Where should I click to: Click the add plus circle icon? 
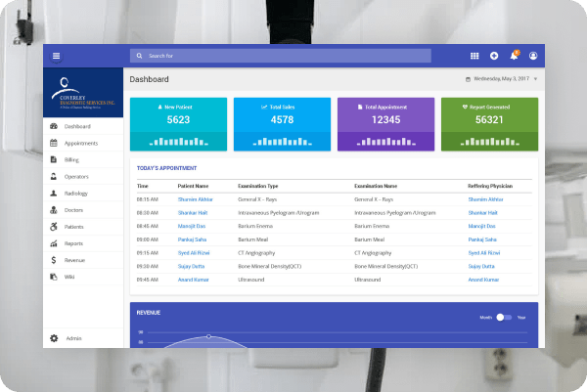point(494,56)
